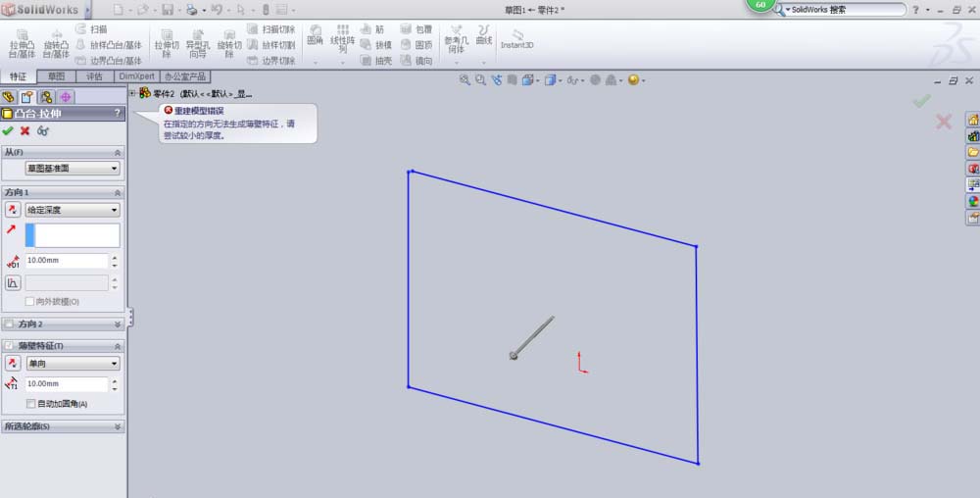Click the Reference Geometry (参考几何体) tool
980x498 pixels.
[457, 39]
